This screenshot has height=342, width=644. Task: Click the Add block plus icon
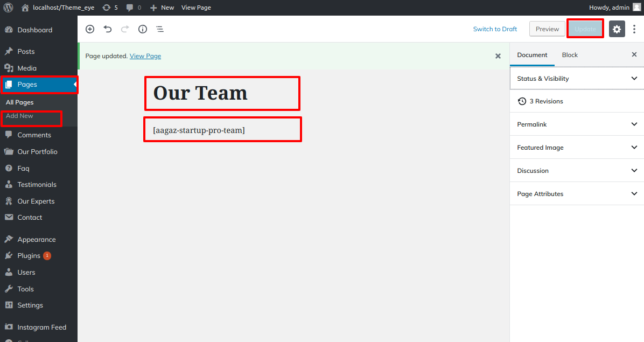(90, 29)
